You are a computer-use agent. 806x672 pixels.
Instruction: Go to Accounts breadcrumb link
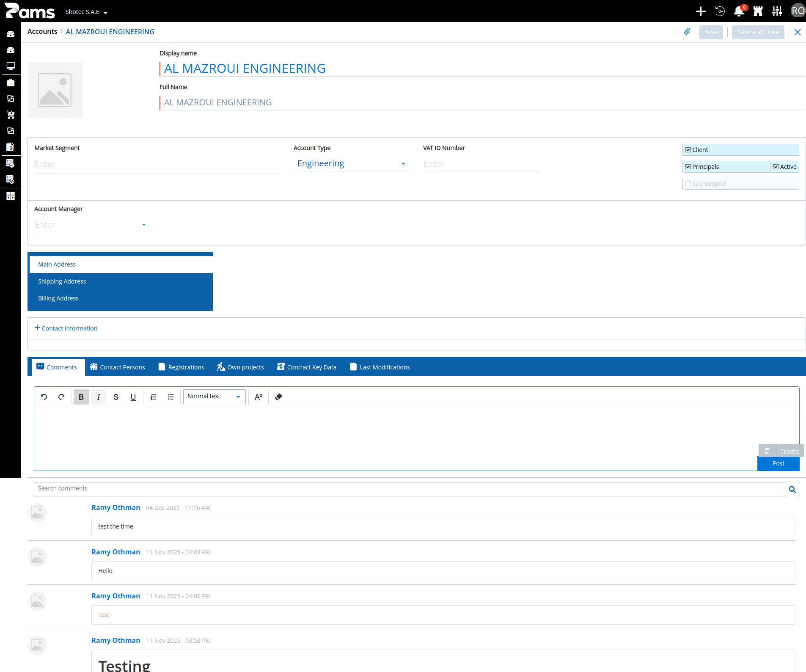(x=42, y=32)
